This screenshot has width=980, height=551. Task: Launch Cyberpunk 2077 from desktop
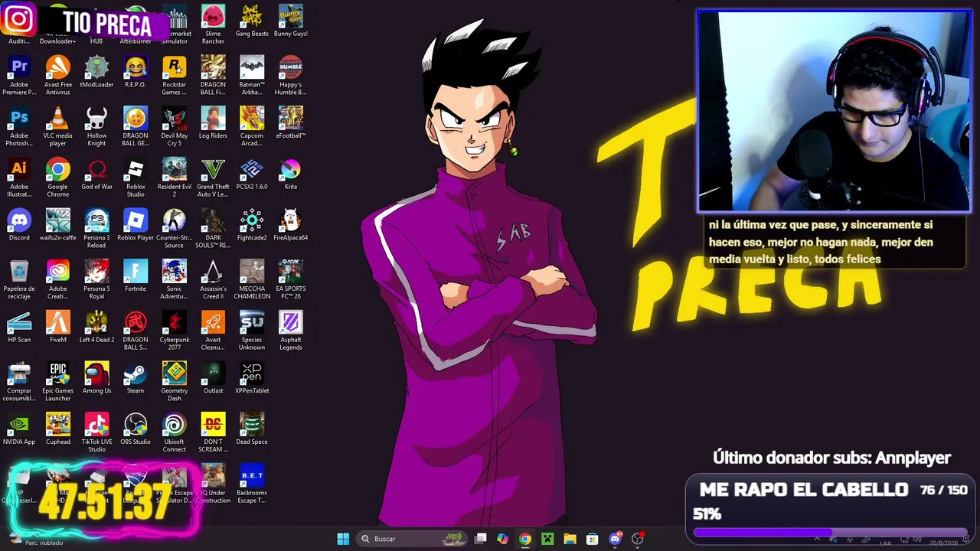174,331
